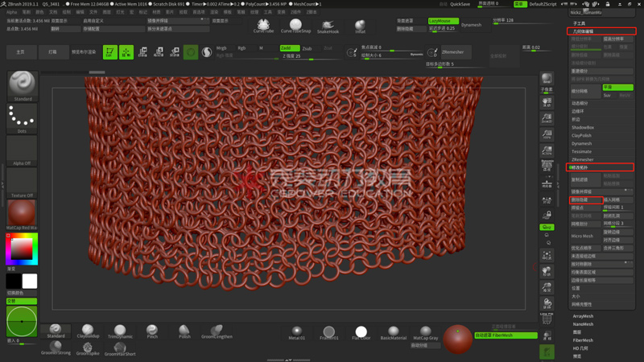
Task: Select the SnakeHook brush
Action: tap(328, 26)
